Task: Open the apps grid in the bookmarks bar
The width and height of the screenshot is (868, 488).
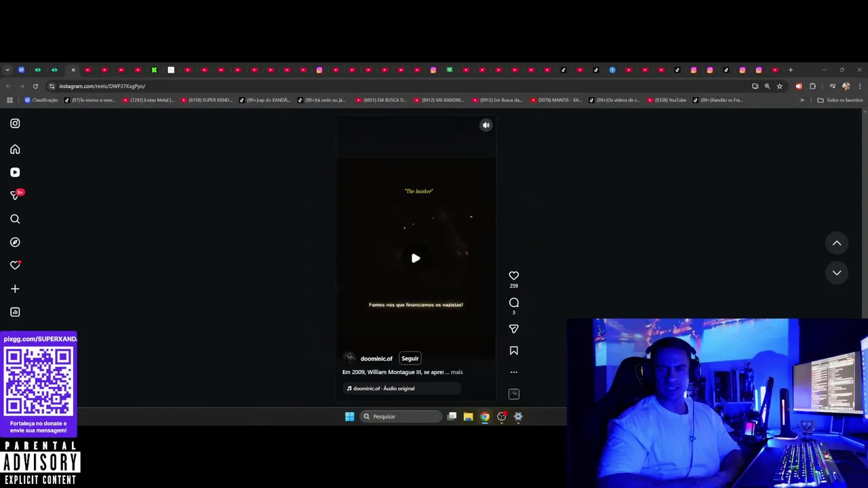Action: 9,100
